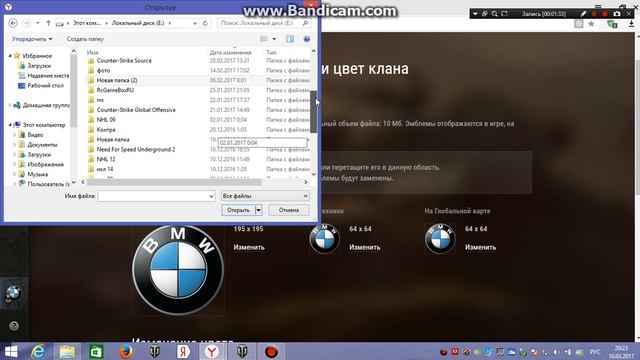This screenshot has width=640, height=360.
Task: Select Загрузки under Избранное
Action: coord(39,66)
